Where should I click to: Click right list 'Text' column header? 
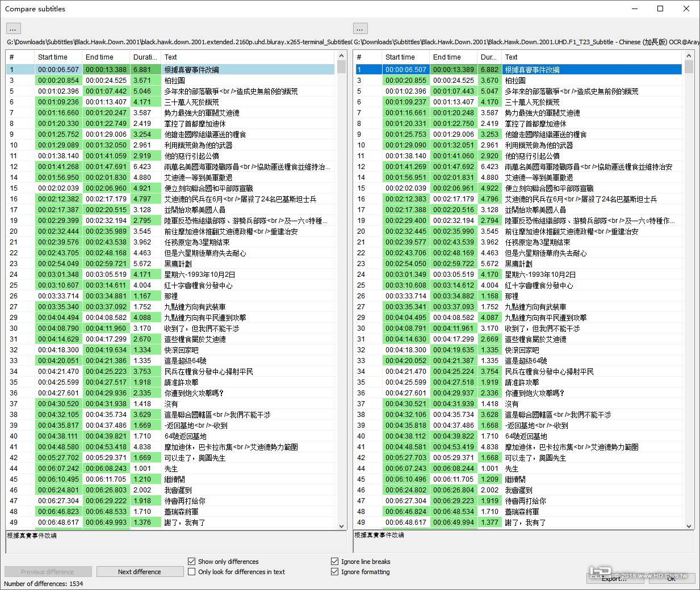click(x=593, y=57)
